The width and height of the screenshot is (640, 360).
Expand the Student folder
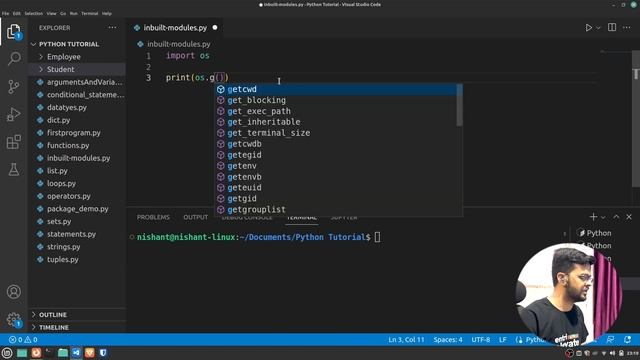click(77, 69)
